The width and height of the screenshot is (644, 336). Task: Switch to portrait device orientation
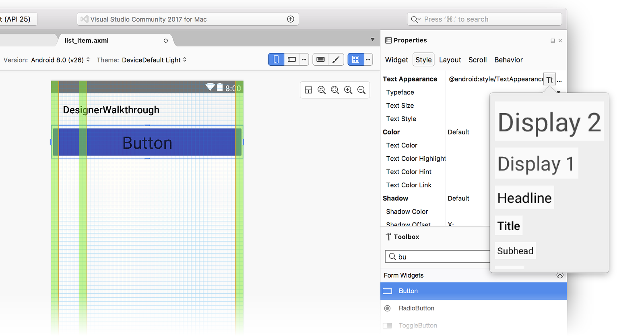pos(276,60)
